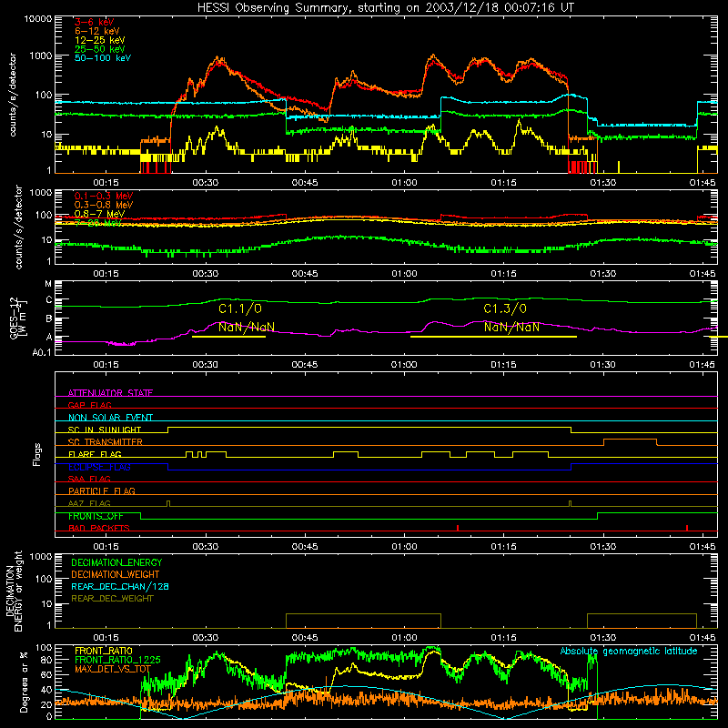Viewport: 728px width, 728px height.
Task: Click the 10000 value on top y-axis
Action: pos(38,18)
